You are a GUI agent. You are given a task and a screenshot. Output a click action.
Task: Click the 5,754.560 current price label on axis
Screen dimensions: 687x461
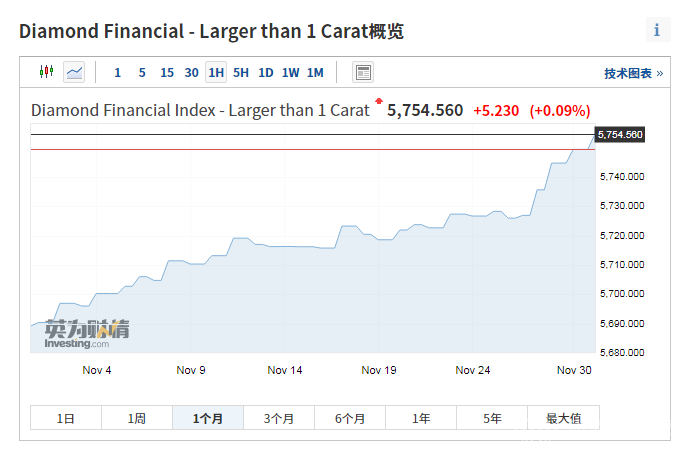[619, 134]
